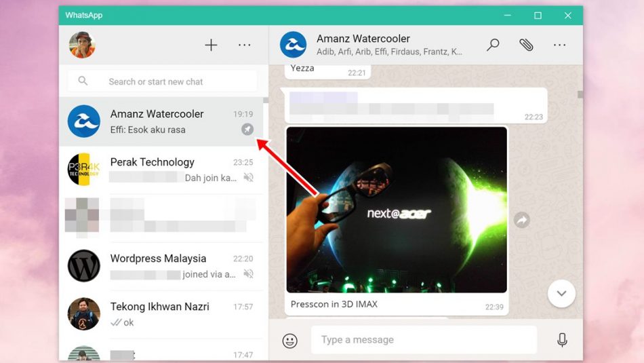This screenshot has height=363, width=644.
Task: Click the 'Dah join ka...' message preview
Action: click(211, 178)
